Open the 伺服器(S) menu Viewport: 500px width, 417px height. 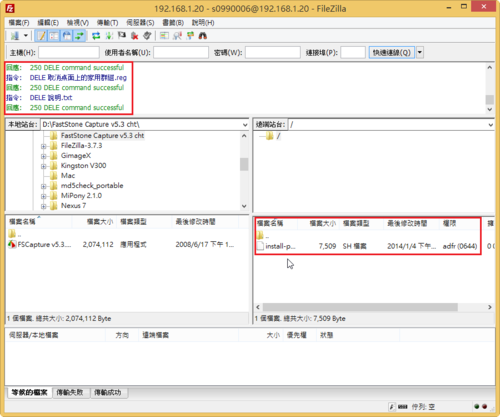[x=140, y=23]
